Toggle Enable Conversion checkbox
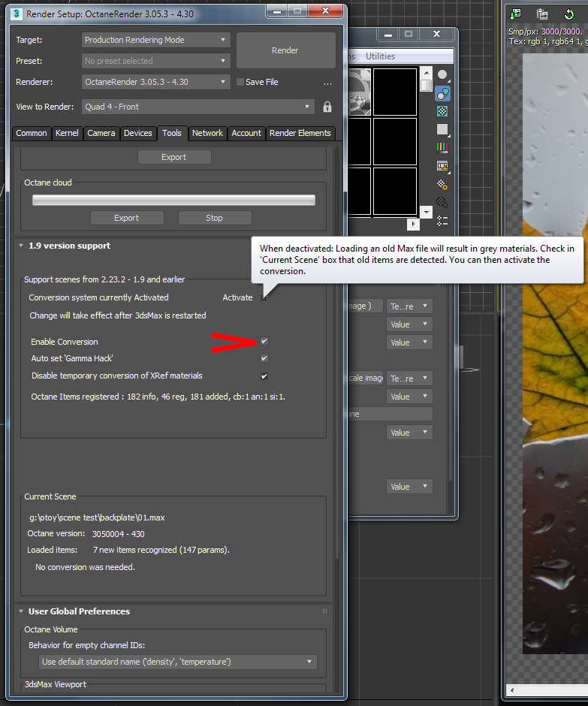This screenshot has height=706, width=588. click(x=264, y=341)
